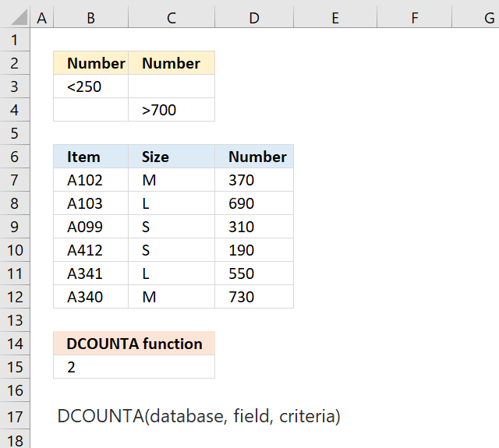Image resolution: width=499 pixels, height=448 pixels.
Task: Select the cell showing A099
Action: point(90,227)
